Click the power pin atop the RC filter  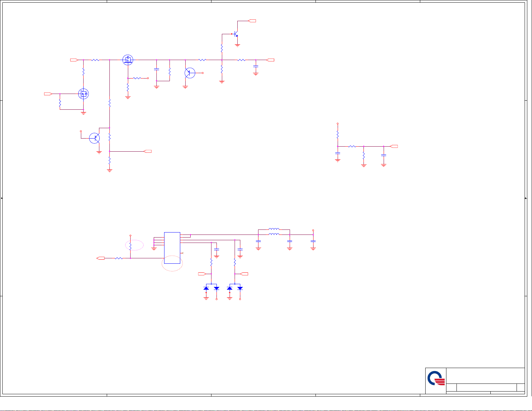338,123
